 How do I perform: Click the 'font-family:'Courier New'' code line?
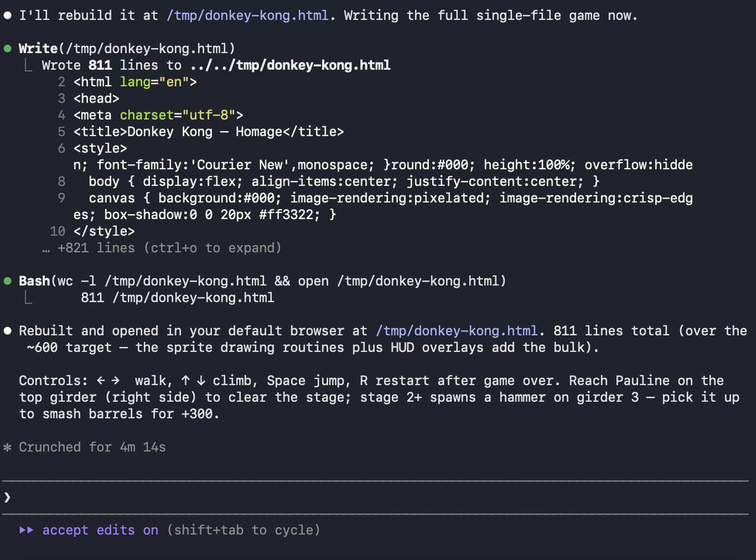point(384,165)
